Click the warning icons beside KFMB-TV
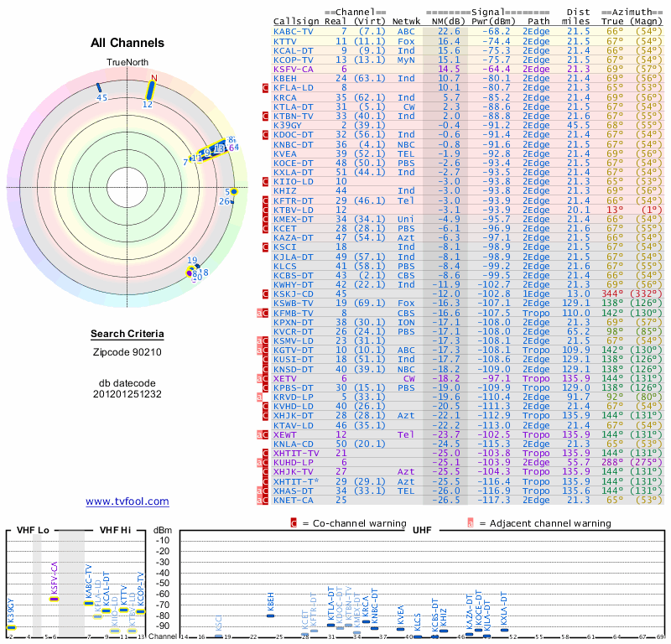This screenshot has width=671, height=644. coord(263,314)
